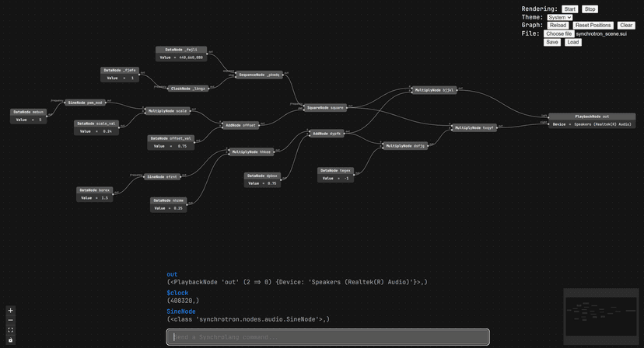Click the ClockNode _lbngx node
Viewport: 644px width, 348px height.
[x=188, y=89]
